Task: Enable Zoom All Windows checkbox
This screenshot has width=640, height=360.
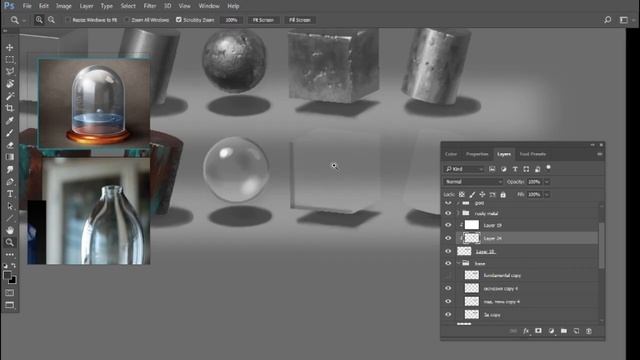Action: 127,20
